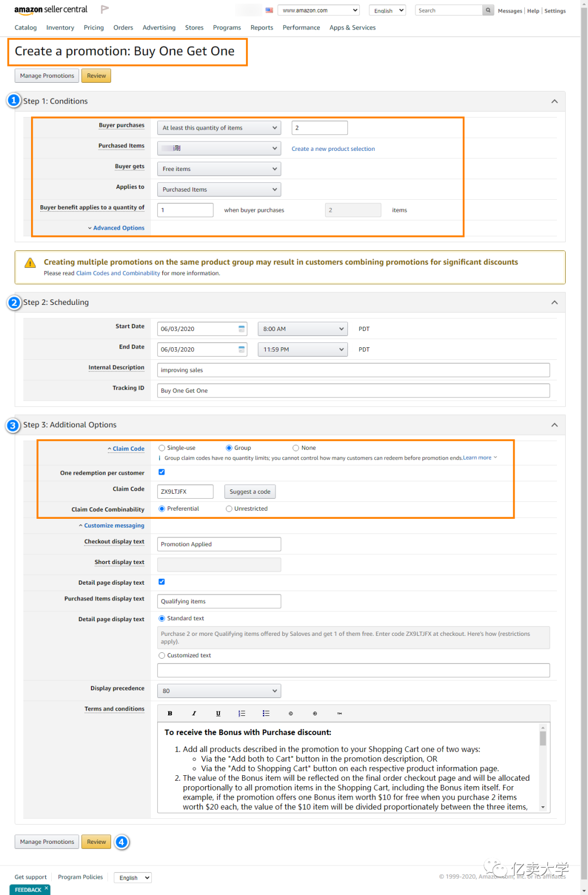Insert numbered list in terms editor
The width and height of the screenshot is (588, 895).
coord(242,713)
